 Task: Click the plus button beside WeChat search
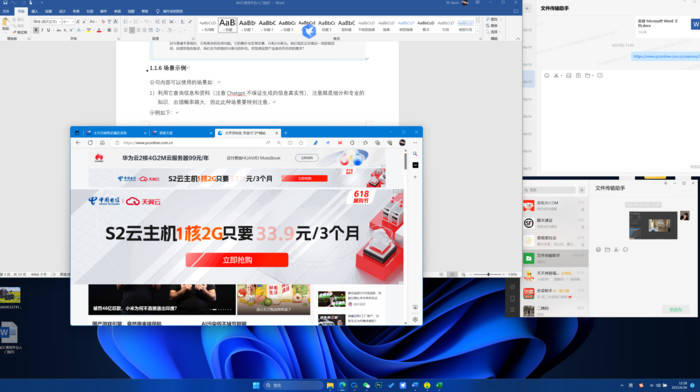tap(582, 190)
